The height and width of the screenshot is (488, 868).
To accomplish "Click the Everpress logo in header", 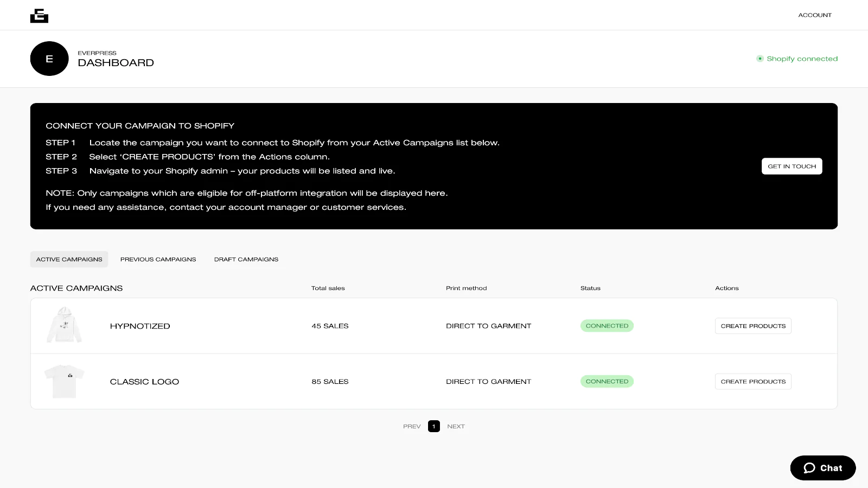I will [x=39, y=16].
